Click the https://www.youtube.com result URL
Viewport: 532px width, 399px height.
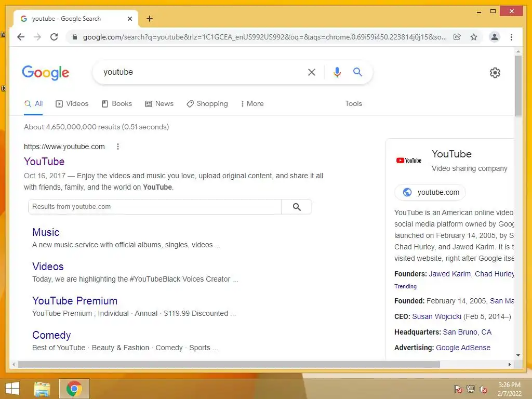[64, 147]
